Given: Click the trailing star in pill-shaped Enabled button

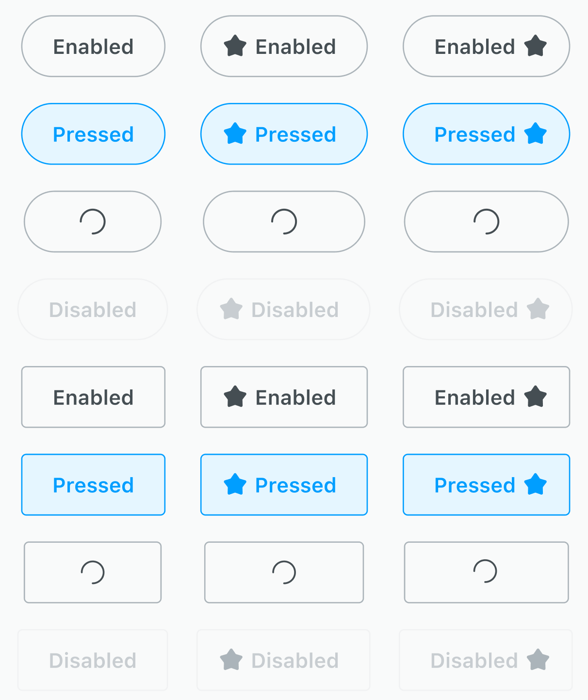Looking at the screenshot, I should (x=536, y=46).
